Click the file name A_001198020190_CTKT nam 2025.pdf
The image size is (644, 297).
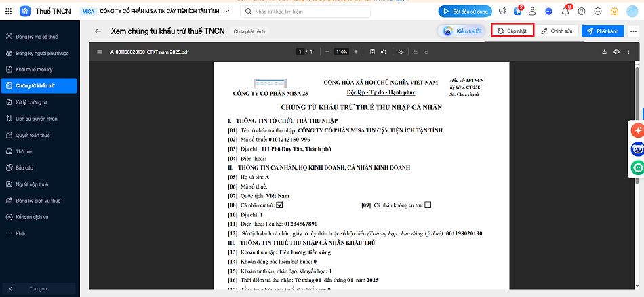[x=150, y=52]
